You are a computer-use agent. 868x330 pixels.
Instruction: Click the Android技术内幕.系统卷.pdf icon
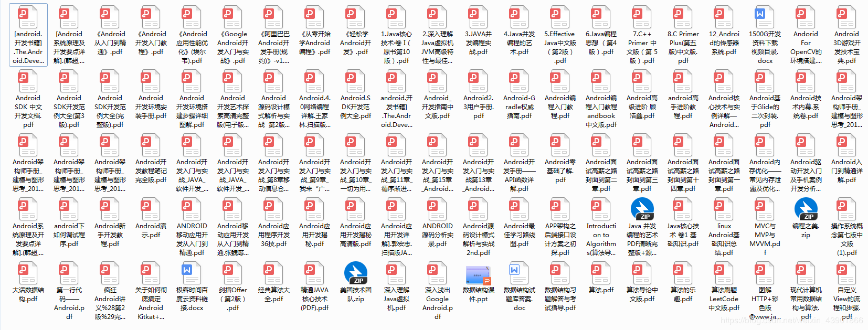pos(806,81)
